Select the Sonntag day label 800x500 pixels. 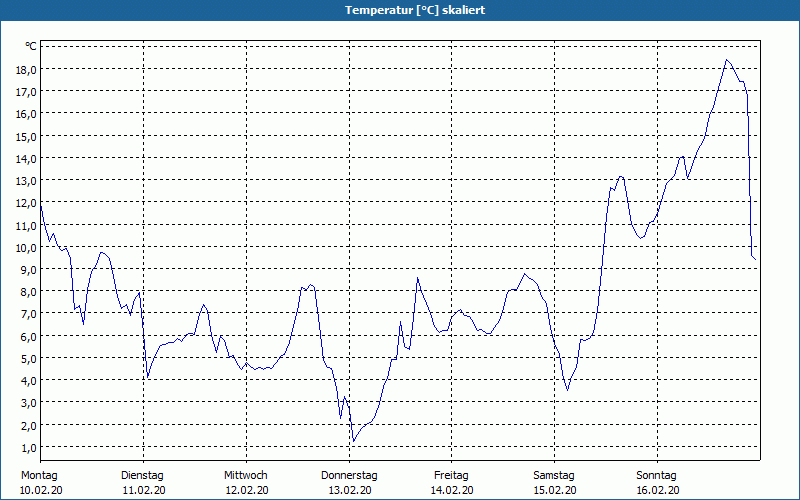coord(657,475)
